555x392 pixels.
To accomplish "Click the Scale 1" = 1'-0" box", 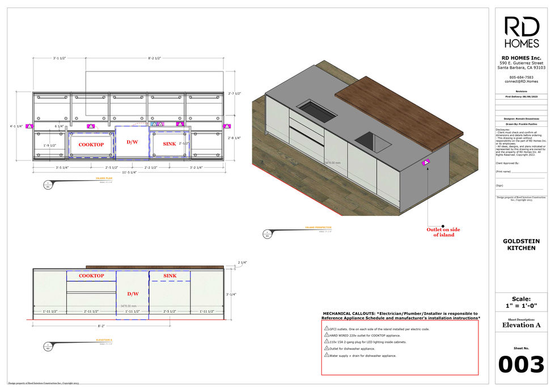I will click(x=522, y=302).
